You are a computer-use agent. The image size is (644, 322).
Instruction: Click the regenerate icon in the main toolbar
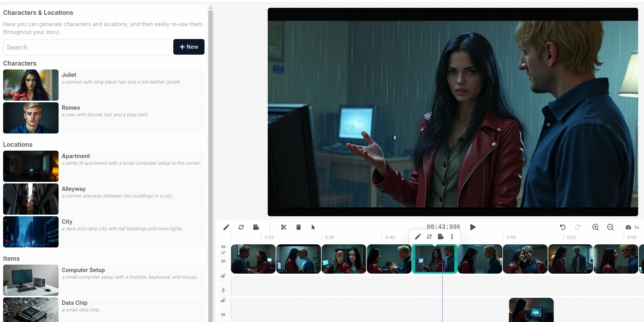pyautogui.click(x=241, y=227)
